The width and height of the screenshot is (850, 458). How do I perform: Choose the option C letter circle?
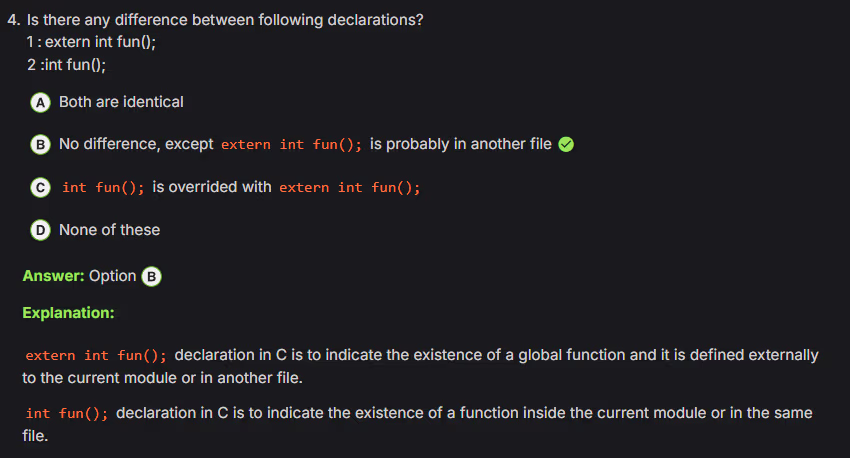click(x=41, y=188)
